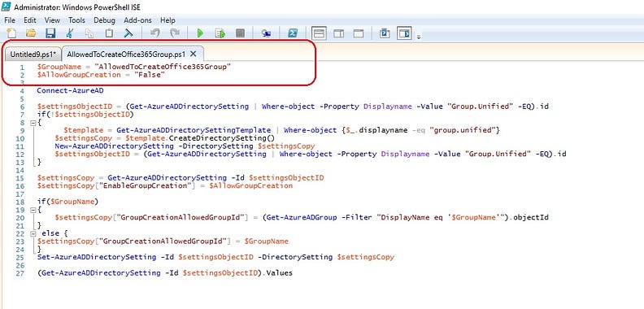The image size is (644, 309).
Task: Collapse the code block at line 8
Action: pos(33,123)
